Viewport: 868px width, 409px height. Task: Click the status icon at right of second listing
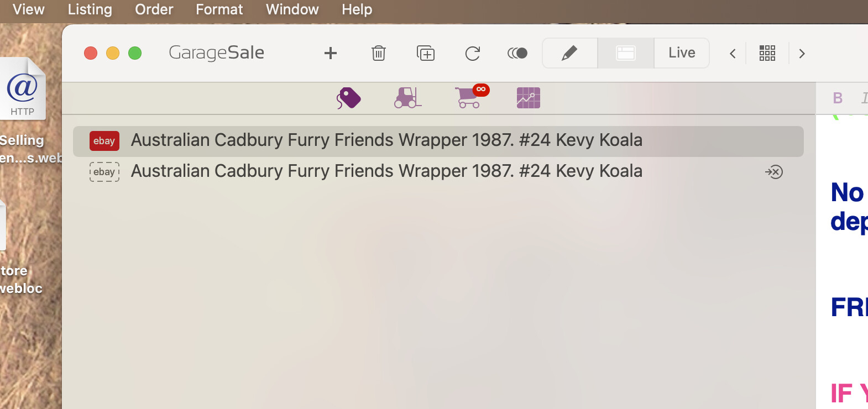[x=774, y=172]
